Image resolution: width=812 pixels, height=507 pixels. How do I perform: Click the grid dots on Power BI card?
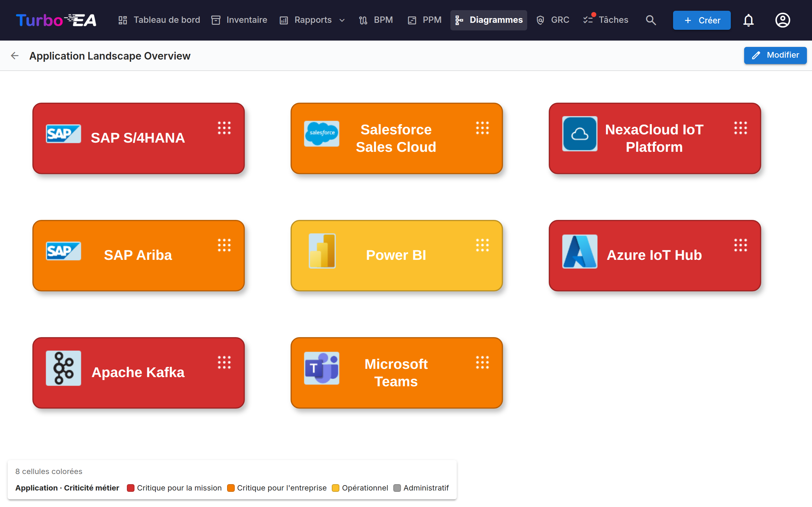click(482, 245)
